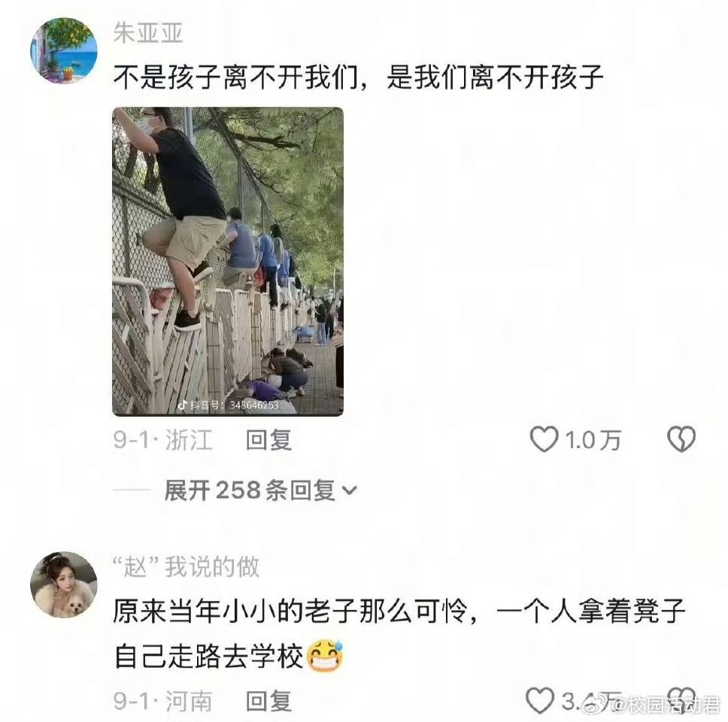Reply to 朱亚亚's comment via 回复
The image size is (728, 722).
(268, 440)
